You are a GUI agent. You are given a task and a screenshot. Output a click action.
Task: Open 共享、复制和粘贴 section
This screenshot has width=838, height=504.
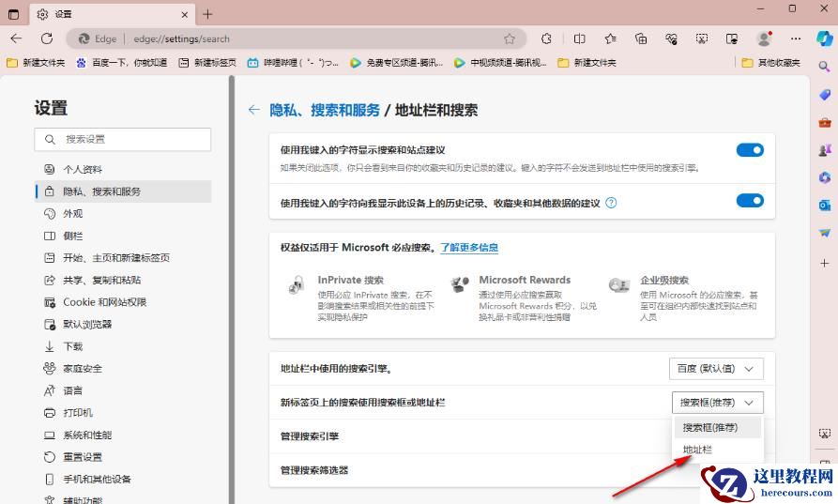pos(124,280)
